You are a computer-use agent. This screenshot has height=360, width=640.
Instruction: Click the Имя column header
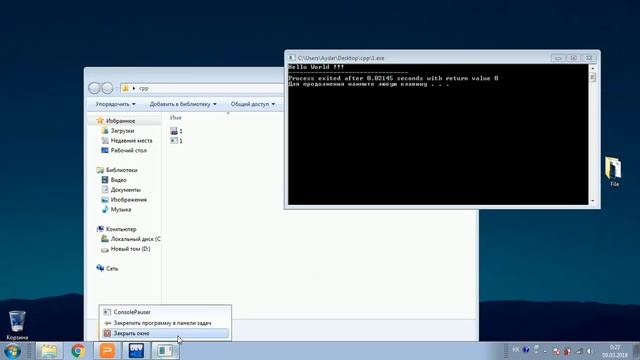coord(176,118)
